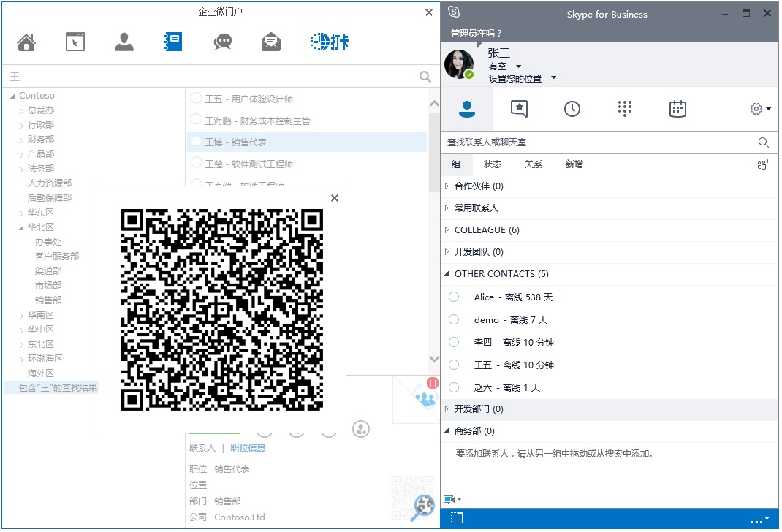Click the layout icon in Skype's blue bottom bar
The width and height of the screenshot is (782, 532).
(456, 519)
